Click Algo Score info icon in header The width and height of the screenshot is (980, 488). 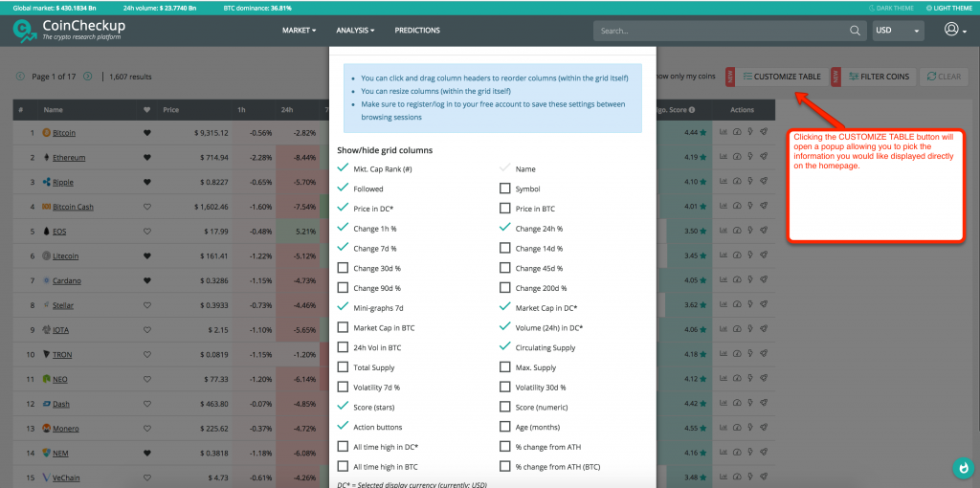click(691, 110)
